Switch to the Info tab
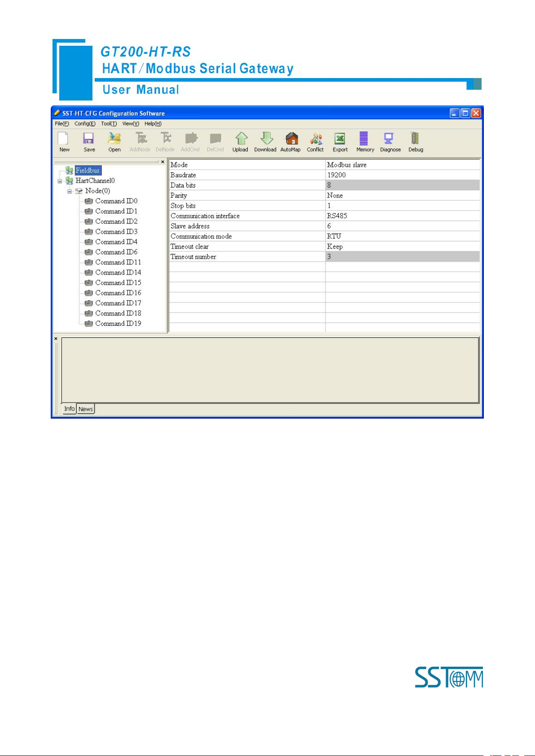This screenshot has width=535, height=756. 69,409
